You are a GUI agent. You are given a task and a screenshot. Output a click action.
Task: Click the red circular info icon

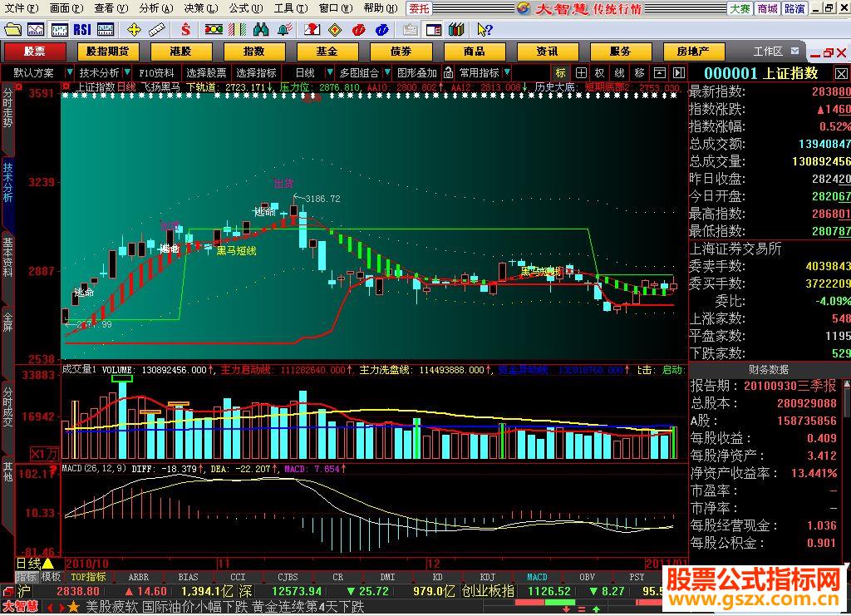[358, 29]
